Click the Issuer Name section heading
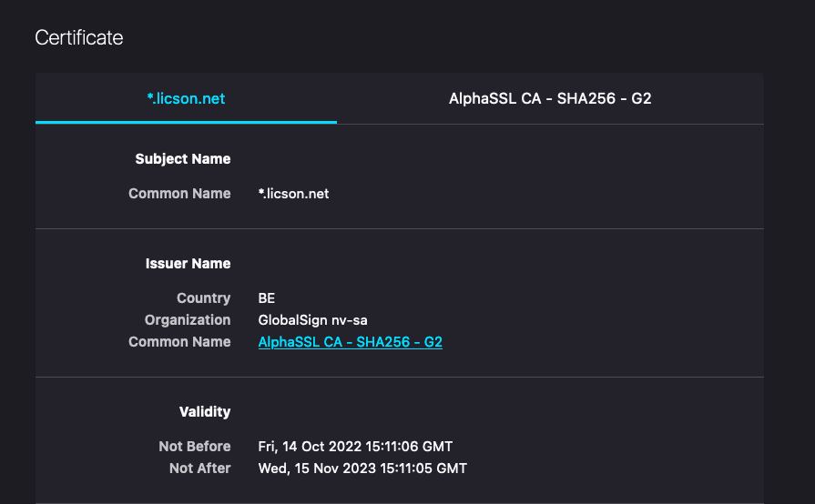Viewport: 815px width, 504px height. 188,264
